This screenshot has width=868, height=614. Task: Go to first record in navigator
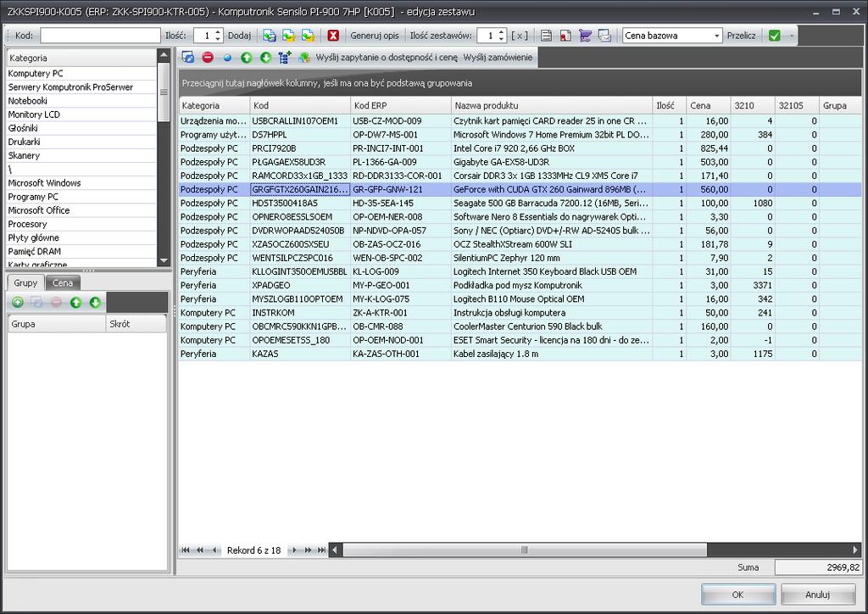coord(186,550)
